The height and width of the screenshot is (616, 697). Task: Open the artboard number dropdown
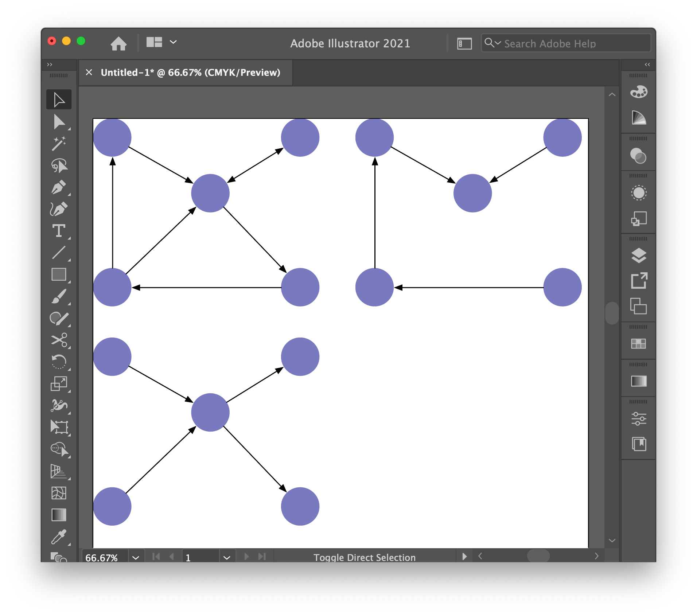pos(227,558)
